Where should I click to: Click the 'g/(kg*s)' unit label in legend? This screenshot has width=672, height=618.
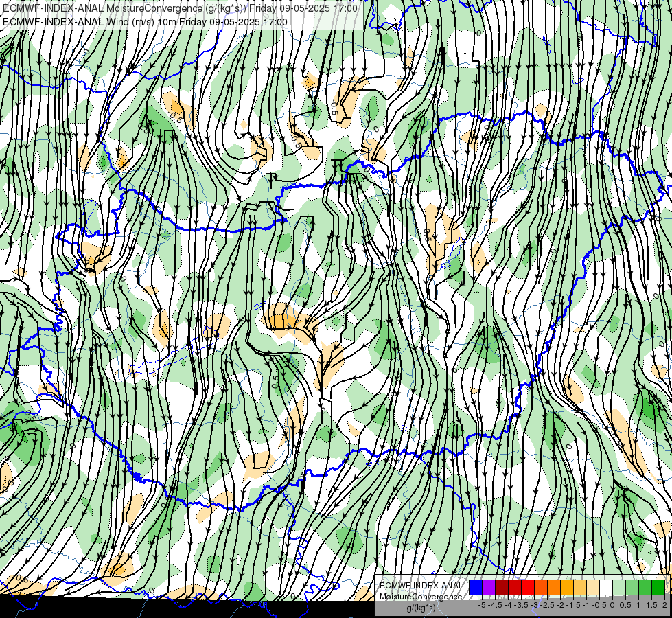[421, 608]
